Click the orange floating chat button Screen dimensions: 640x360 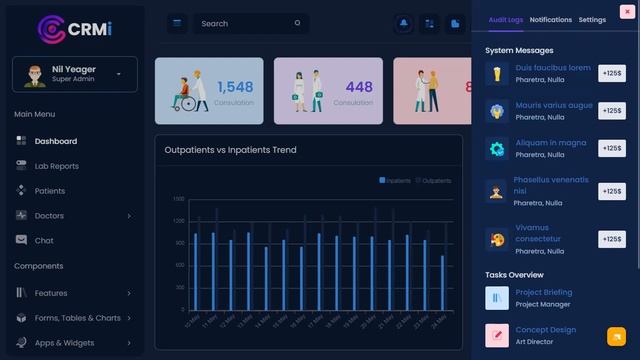pyautogui.click(x=616, y=337)
